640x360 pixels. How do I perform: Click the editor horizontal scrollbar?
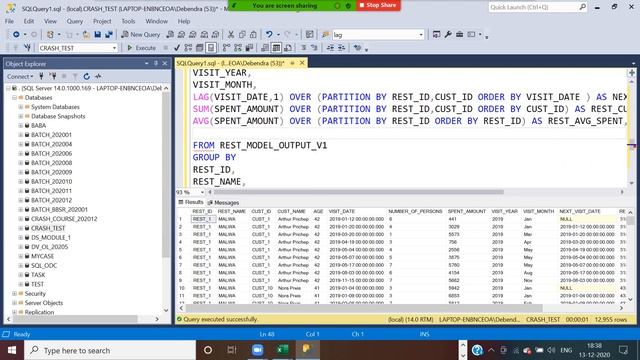coord(358,192)
